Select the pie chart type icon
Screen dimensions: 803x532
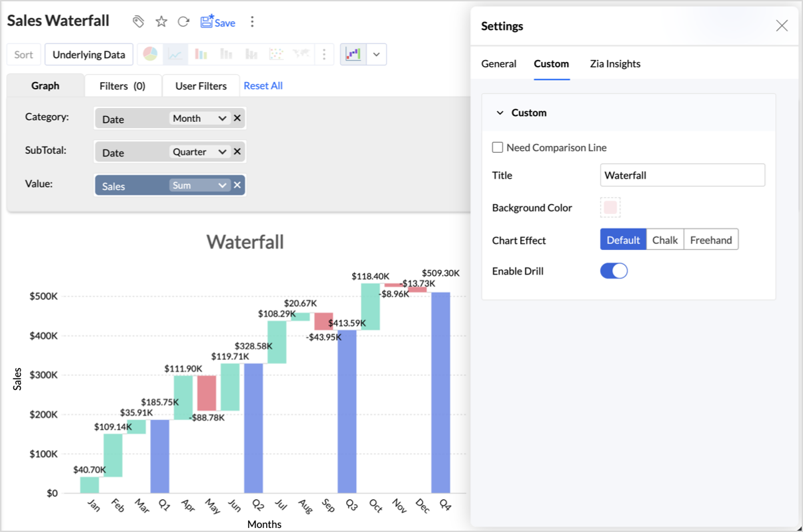coord(150,55)
